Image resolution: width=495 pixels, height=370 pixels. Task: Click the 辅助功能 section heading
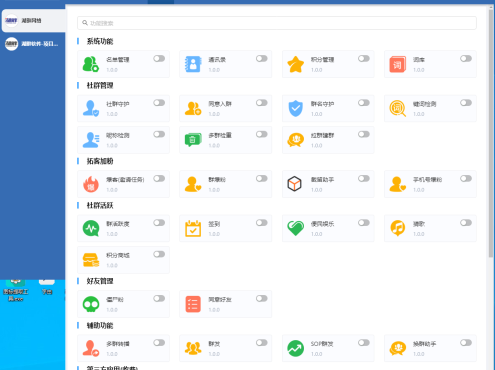tap(100, 326)
